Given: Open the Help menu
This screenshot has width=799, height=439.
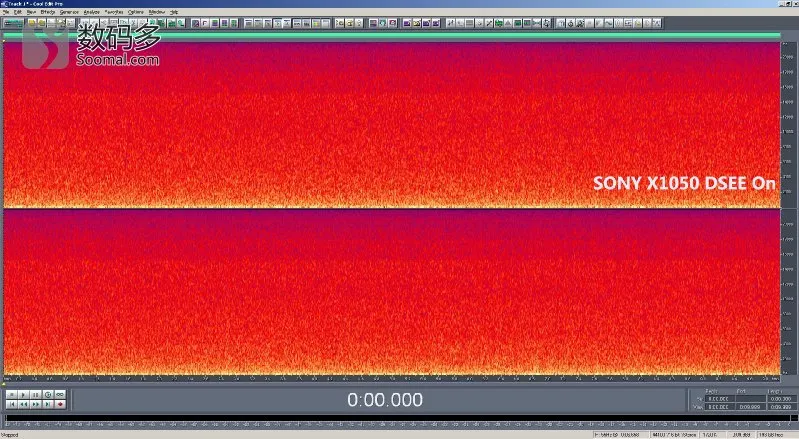Looking at the screenshot, I should [x=174, y=12].
